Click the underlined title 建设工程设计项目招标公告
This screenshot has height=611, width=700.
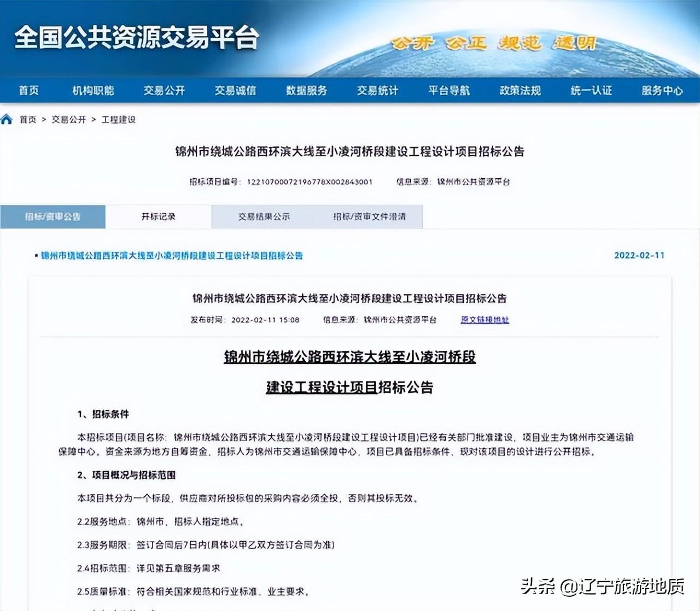pos(350,387)
